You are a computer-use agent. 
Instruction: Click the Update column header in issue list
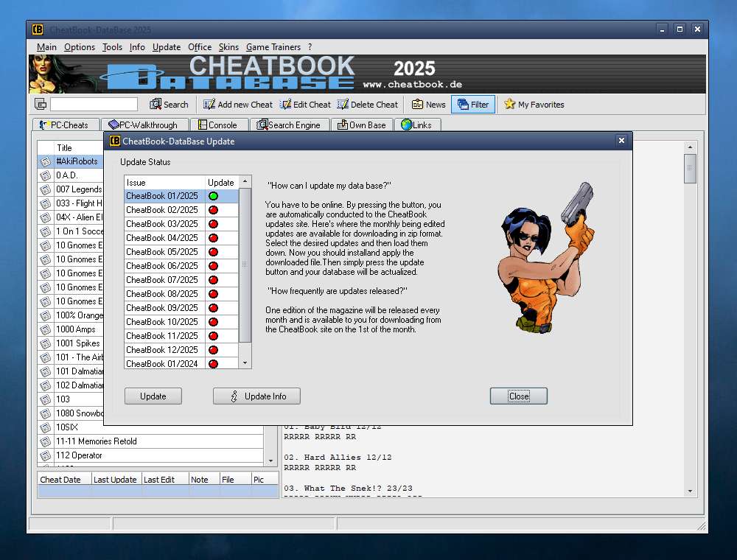point(222,182)
